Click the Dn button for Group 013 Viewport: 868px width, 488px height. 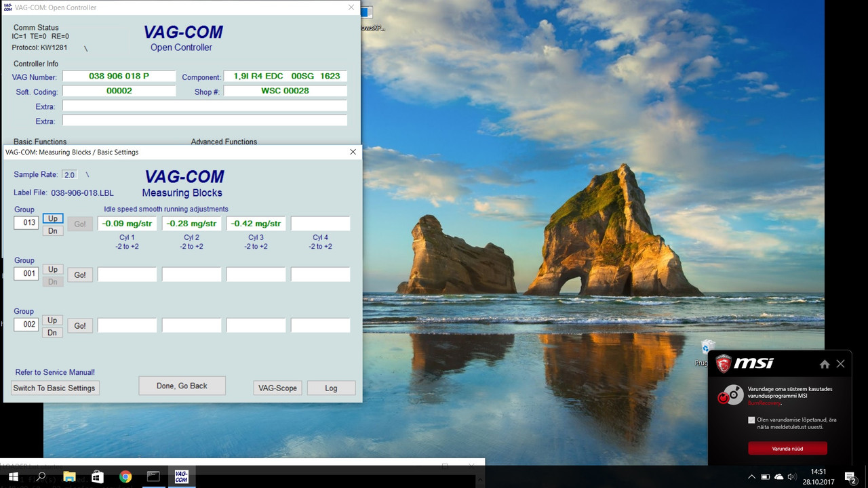(53, 231)
